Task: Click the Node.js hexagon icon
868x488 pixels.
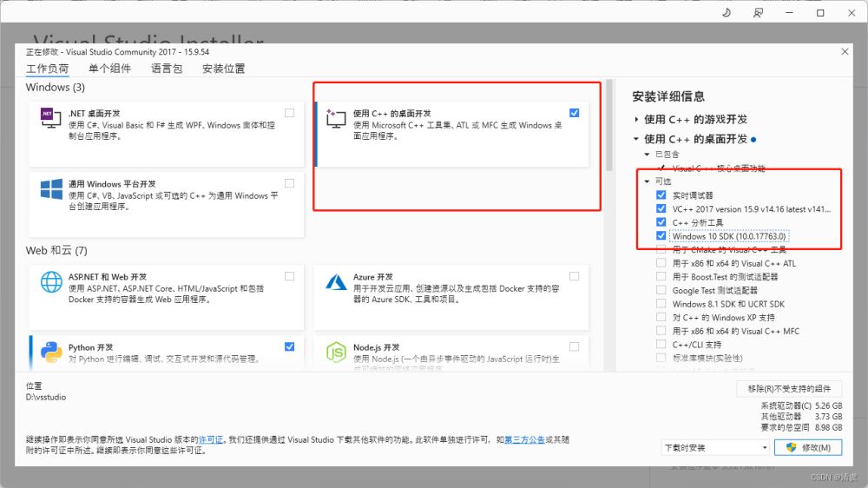Action: [x=336, y=353]
